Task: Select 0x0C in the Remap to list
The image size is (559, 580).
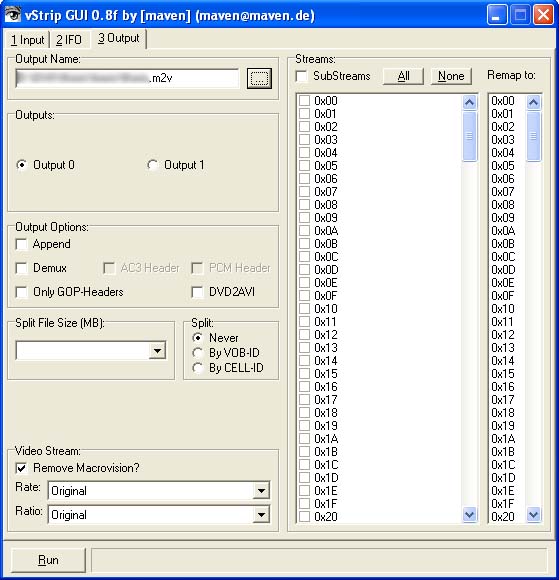Action: (503, 257)
